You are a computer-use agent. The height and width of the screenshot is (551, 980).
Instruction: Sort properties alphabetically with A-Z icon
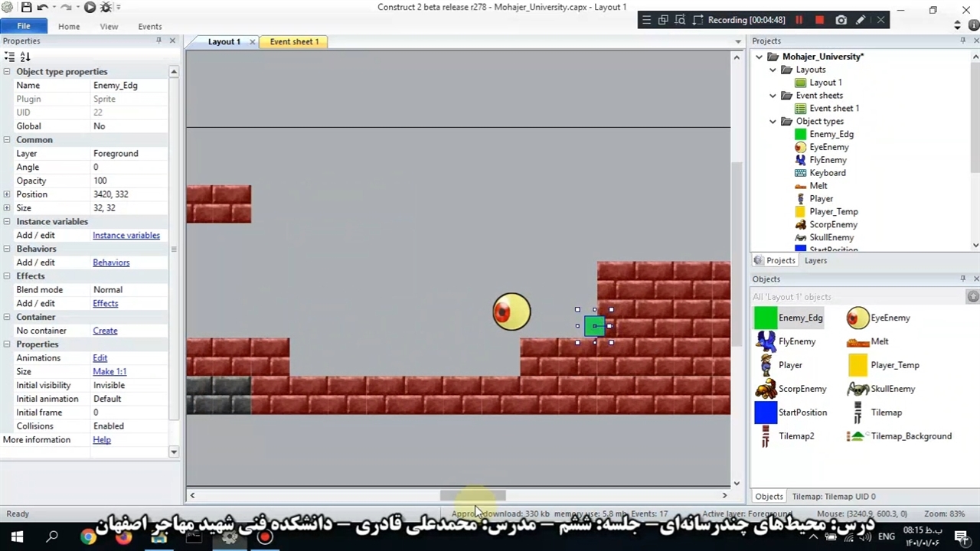25,57
